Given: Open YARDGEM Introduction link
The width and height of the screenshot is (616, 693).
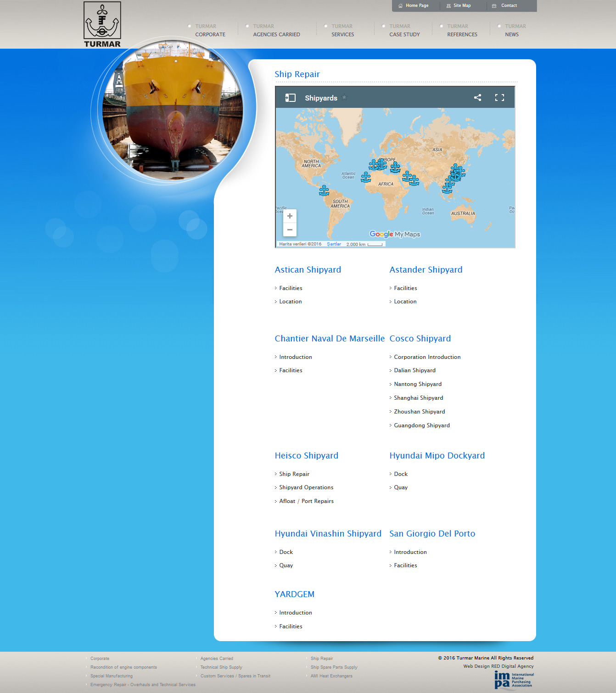Looking at the screenshot, I should point(296,613).
